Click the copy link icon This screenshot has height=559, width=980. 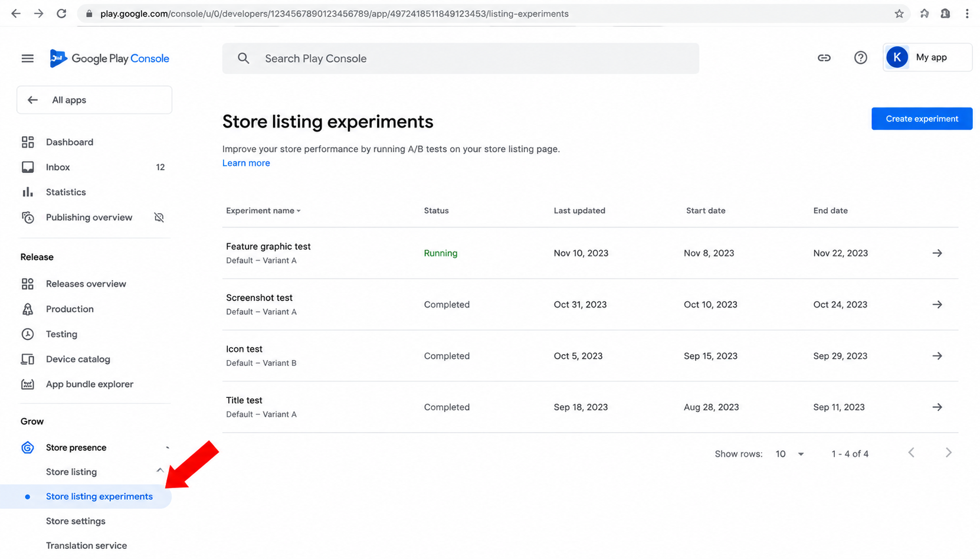click(x=824, y=58)
